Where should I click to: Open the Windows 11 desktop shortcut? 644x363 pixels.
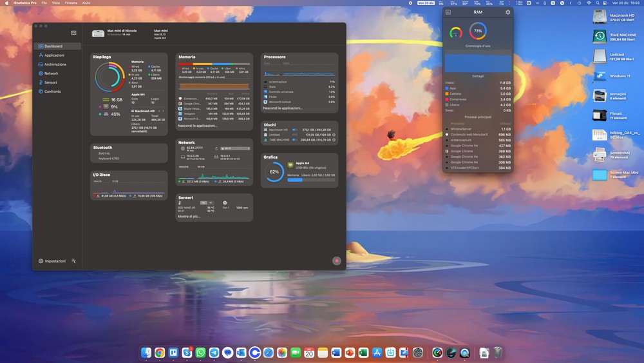(600, 77)
